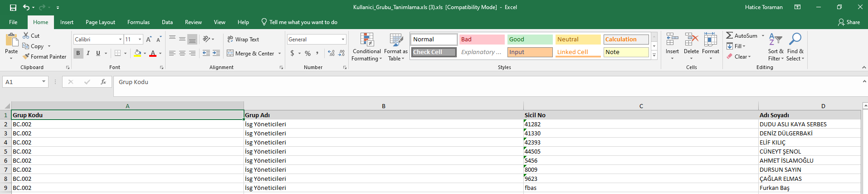Click the Insert Function fx icon
Screen dimensions: 868x194
pyautogui.click(x=103, y=82)
